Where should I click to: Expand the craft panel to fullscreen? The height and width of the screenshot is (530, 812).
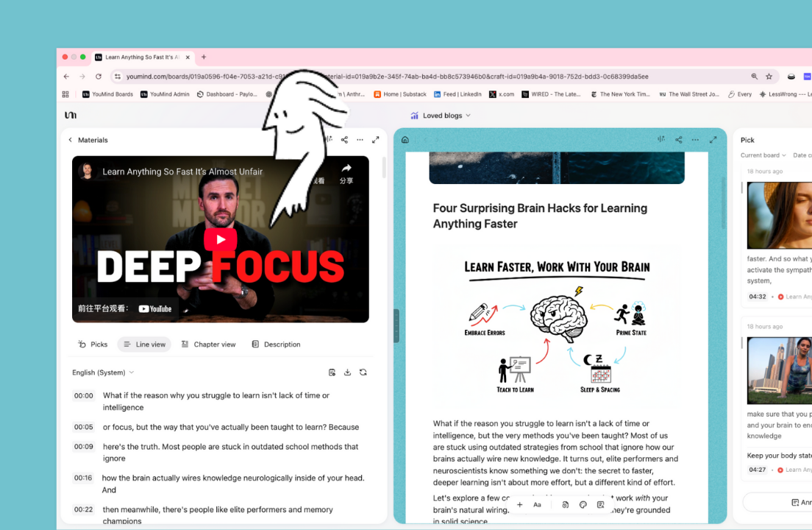click(x=713, y=140)
